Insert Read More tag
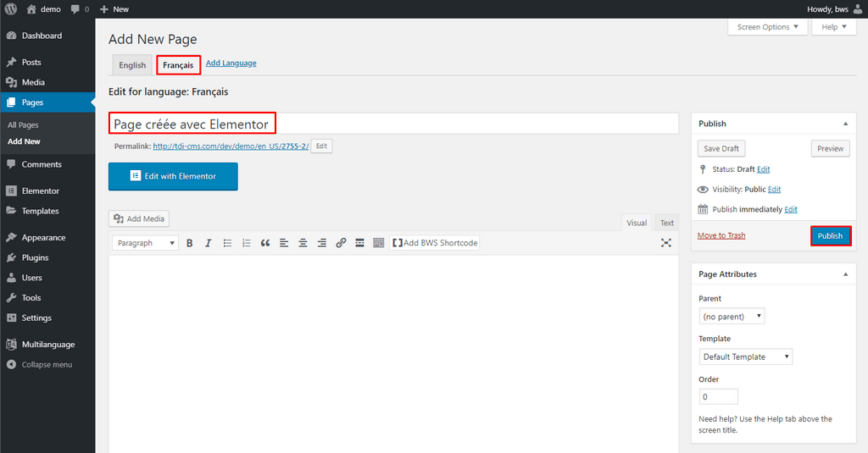 (x=359, y=243)
